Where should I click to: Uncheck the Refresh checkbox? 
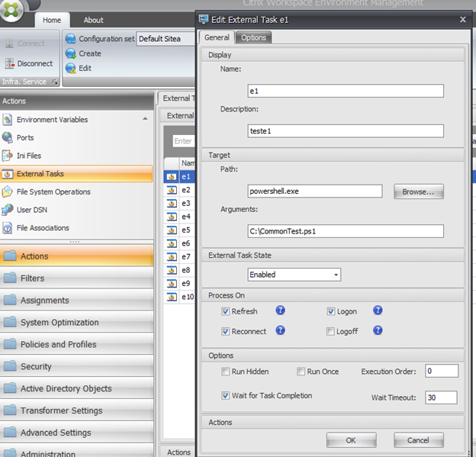point(226,311)
